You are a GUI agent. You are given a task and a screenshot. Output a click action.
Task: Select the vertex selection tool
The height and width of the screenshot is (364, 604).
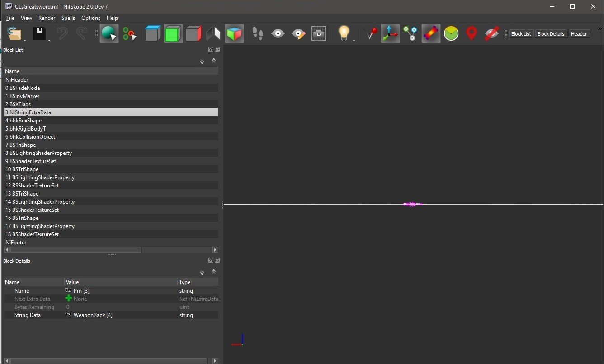coord(130,34)
